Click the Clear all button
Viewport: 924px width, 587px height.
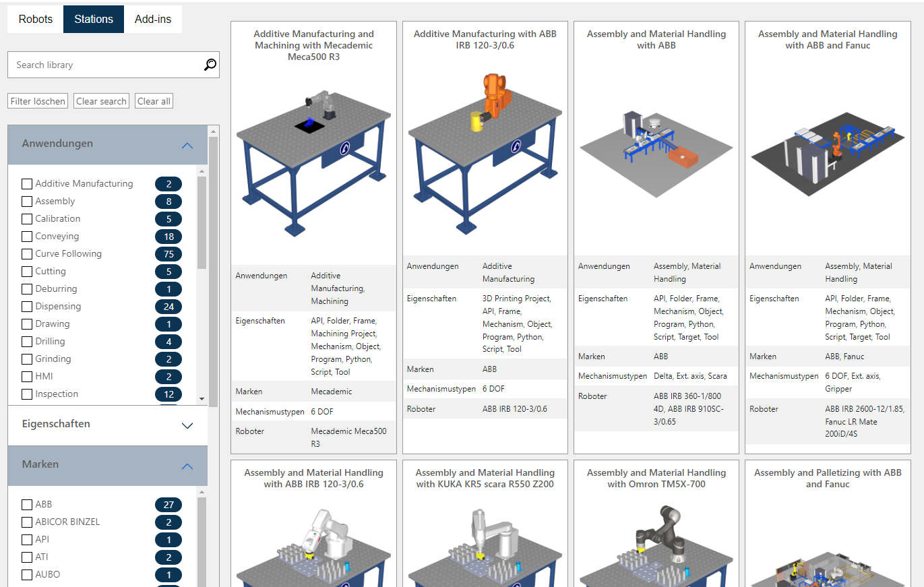pyautogui.click(x=154, y=100)
